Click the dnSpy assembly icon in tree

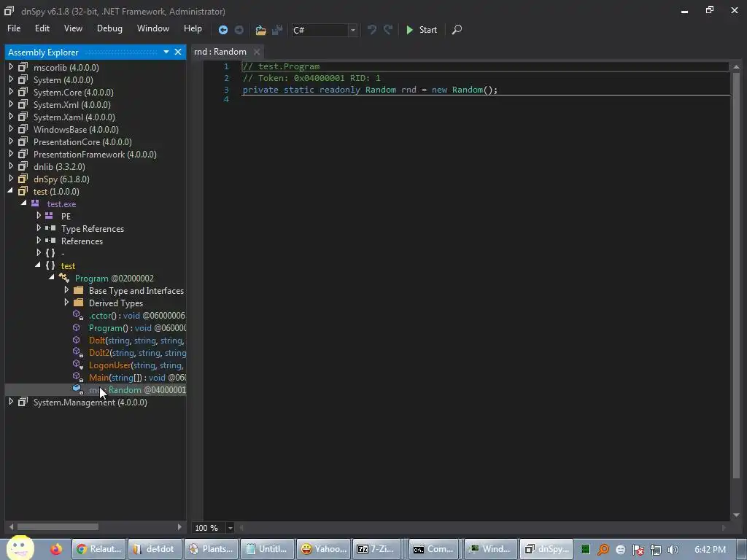(x=23, y=179)
